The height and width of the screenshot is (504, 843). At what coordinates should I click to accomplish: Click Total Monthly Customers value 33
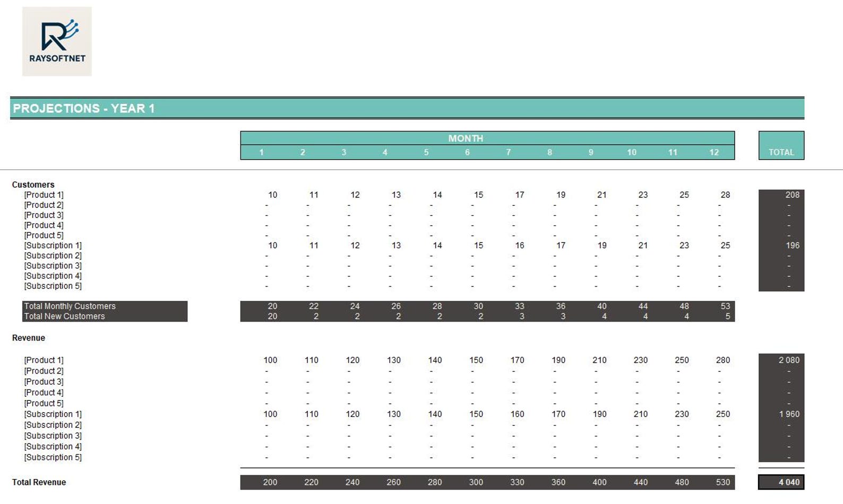[519, 306]
